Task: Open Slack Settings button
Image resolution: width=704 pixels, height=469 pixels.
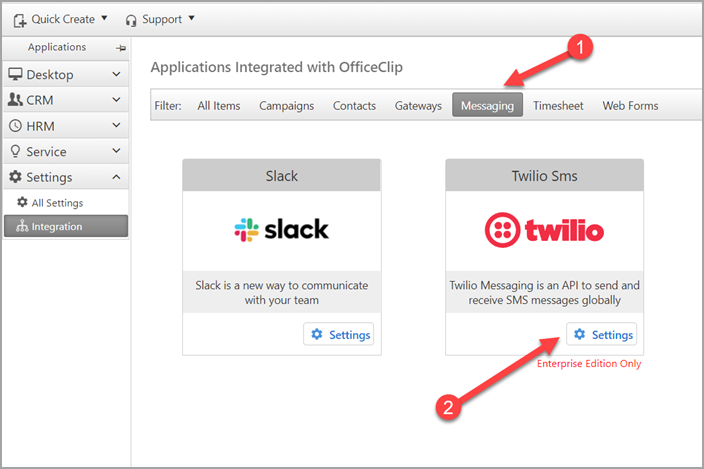Action: (x=339, y=334)
